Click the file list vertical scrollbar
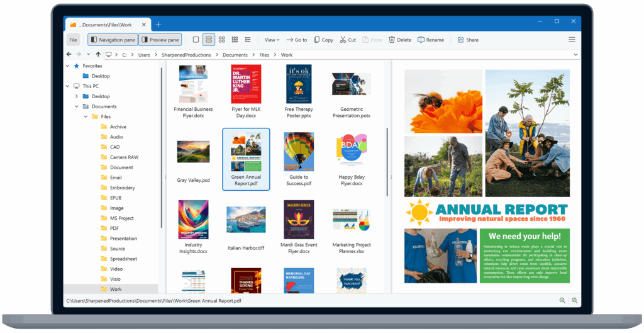The image size is (644, 333). pyautogui.click(x=387, y=162)
